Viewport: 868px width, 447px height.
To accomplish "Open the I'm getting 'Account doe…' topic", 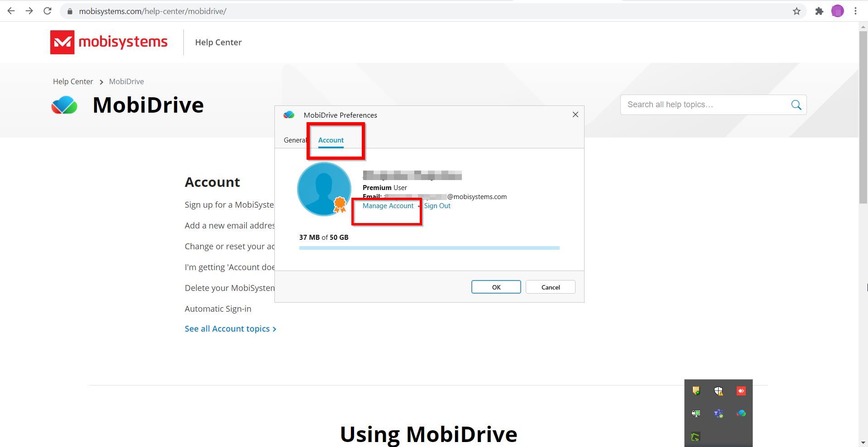I will tap(230, 267).
